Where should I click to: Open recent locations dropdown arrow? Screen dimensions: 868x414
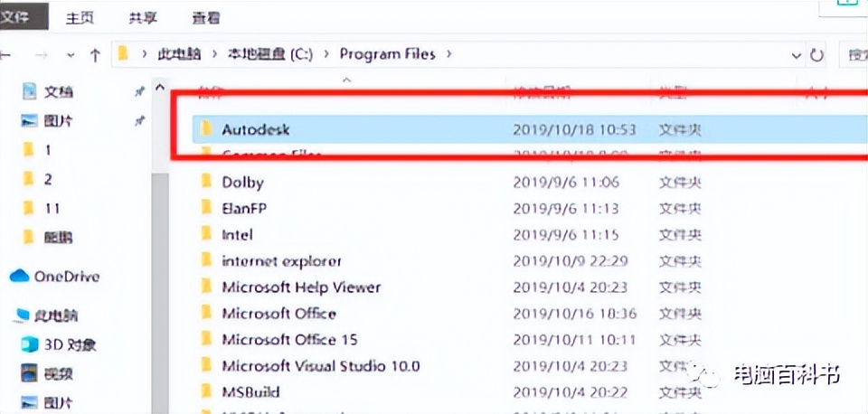click(x=70, y=55)
